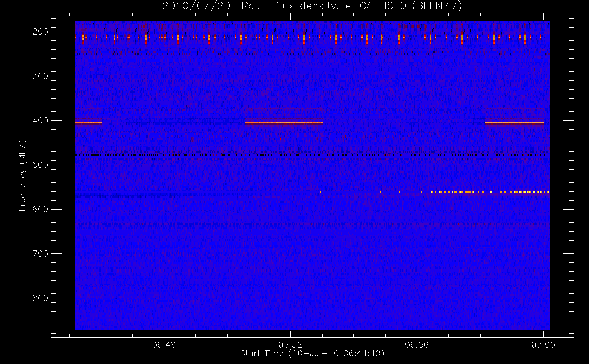
Task: Click the orange 400 MHz band near 07:00
Action: (x=514, y=123)
